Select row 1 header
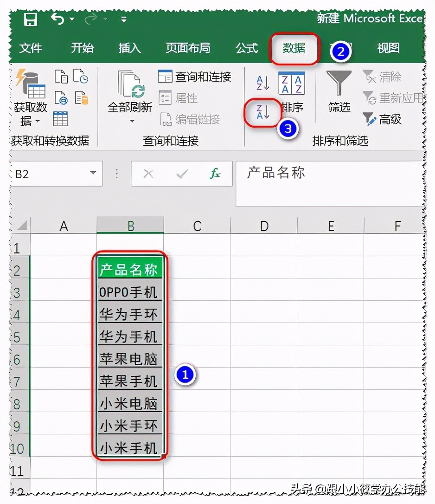435x504 pixels. click(x=20, y=245)
